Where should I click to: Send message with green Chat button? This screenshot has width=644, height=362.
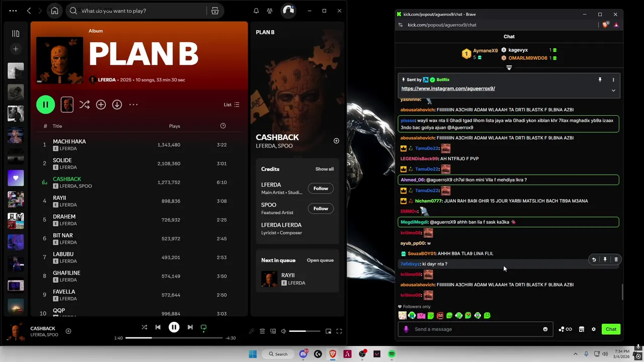pos(611,329)
